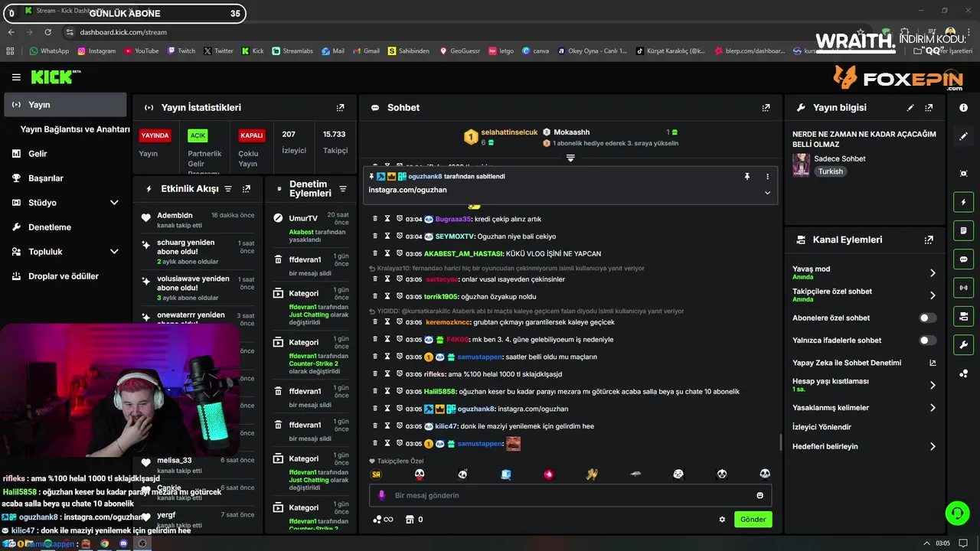This screenshot has width=980, height=551.
Task: Select Yayın in left navigation
Action: [66, 105]
